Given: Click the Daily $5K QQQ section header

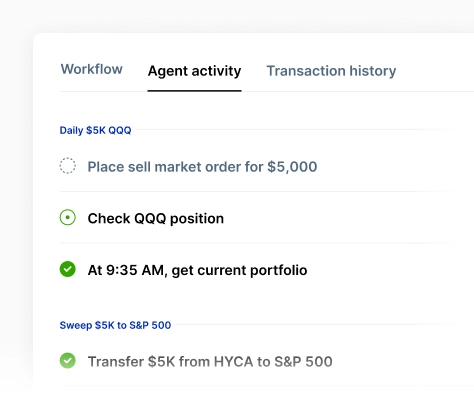Looking at the screenshot, I should coord(95,130).
